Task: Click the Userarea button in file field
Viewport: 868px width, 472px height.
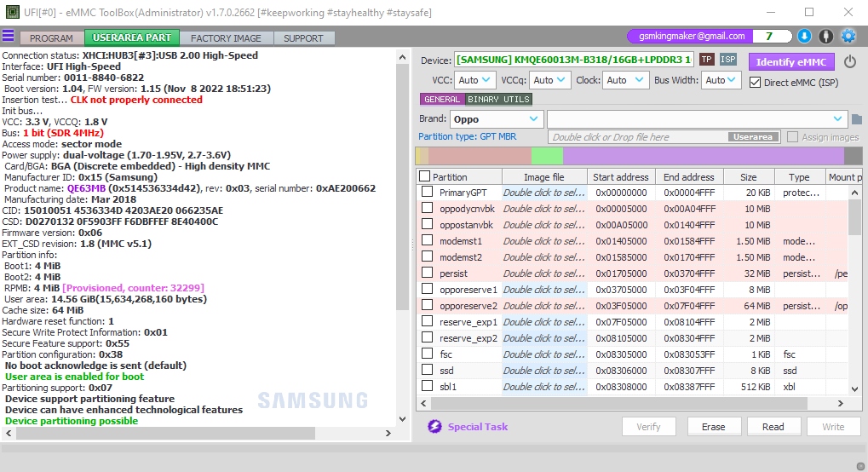Action: pyautogui.click(x=753, y=137)
